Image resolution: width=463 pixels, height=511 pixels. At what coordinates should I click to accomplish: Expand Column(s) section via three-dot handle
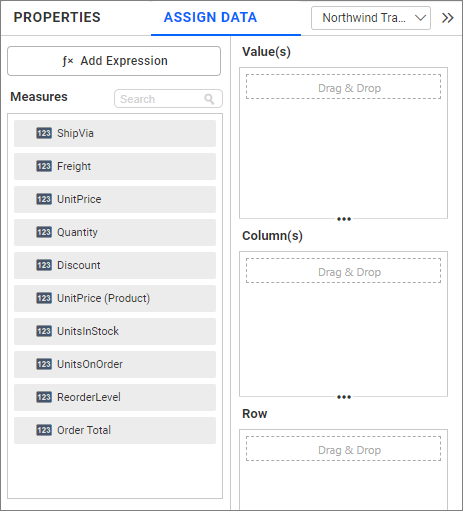tap(344, 397)
